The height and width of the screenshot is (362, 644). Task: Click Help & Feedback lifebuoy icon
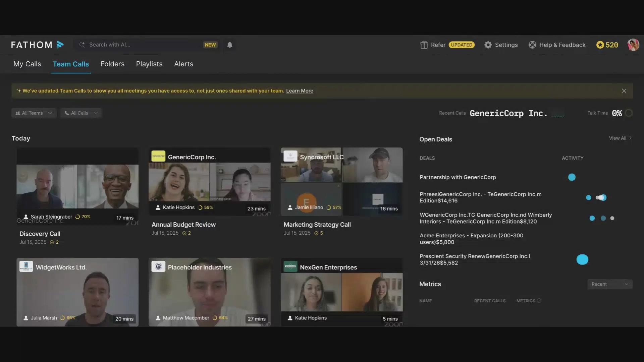(x=532, y=45)
